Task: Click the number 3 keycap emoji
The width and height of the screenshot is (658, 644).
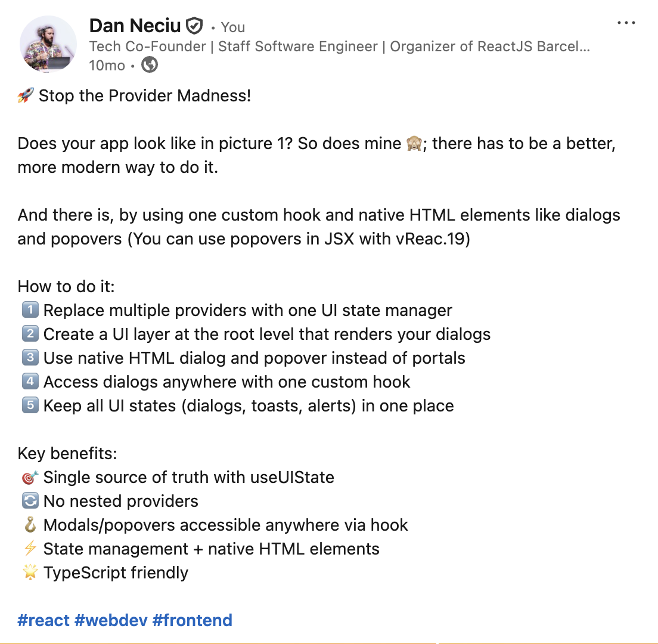Action: point(29,358)
